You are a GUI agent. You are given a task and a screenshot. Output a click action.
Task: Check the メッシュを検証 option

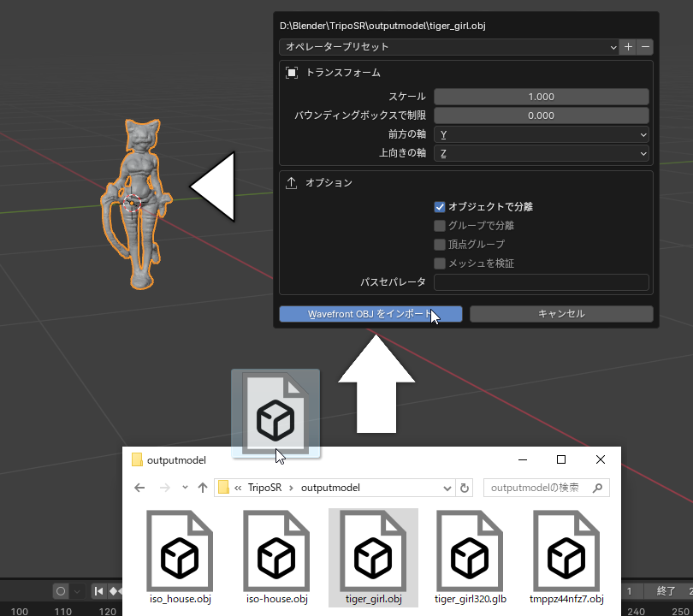(439, 263)
